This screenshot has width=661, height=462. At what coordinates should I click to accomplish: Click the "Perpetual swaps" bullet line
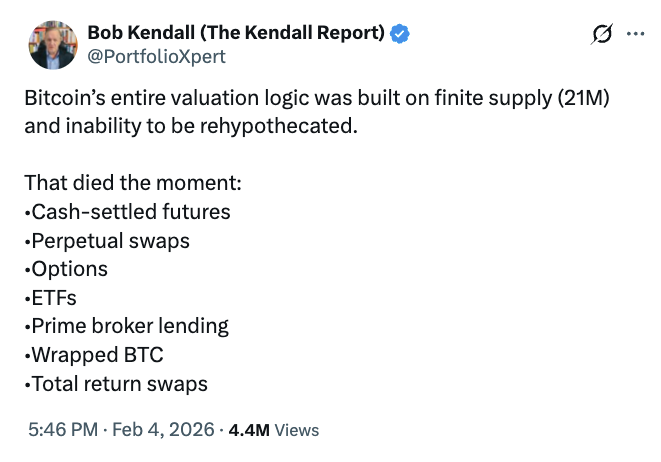107,241
